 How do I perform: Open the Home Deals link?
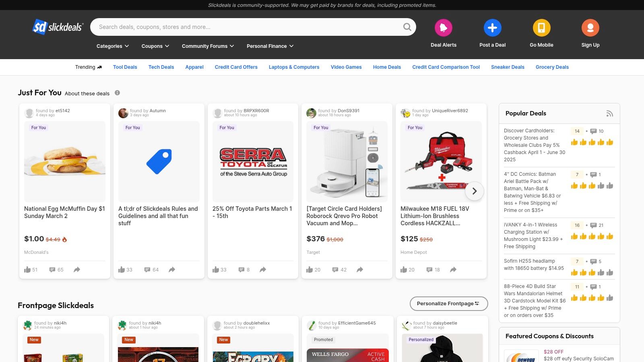[x=387, y=67]
